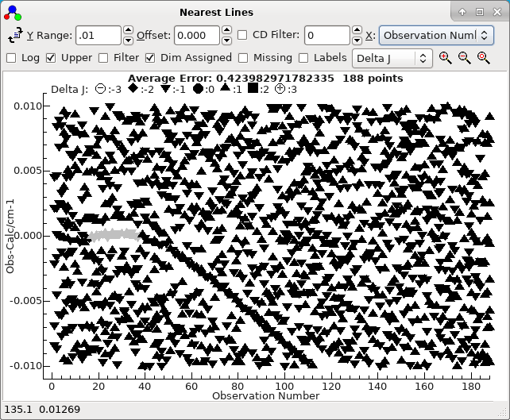
Task: Click the Observation Number axis label
Action: (266, 396)
